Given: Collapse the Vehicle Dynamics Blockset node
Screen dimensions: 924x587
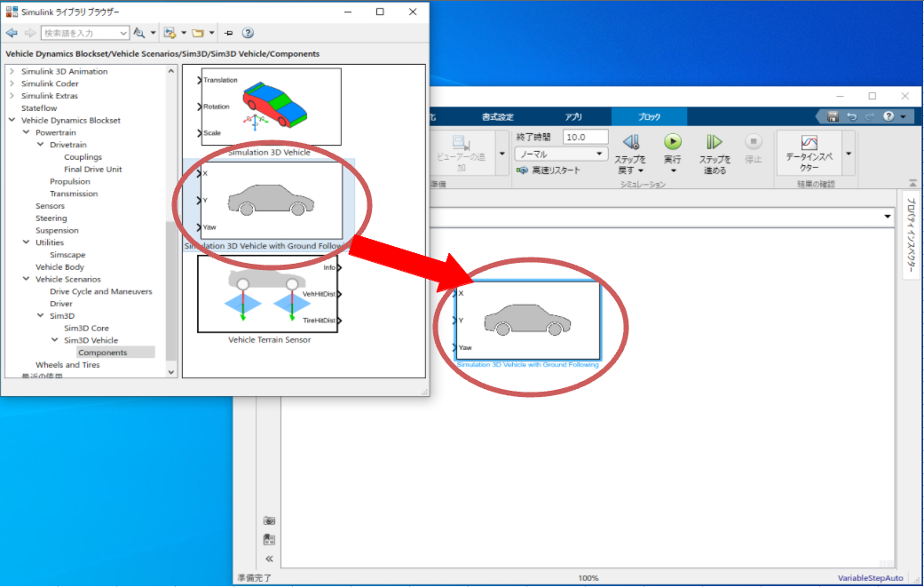Looking at the screenshot, I should (12, 120).
